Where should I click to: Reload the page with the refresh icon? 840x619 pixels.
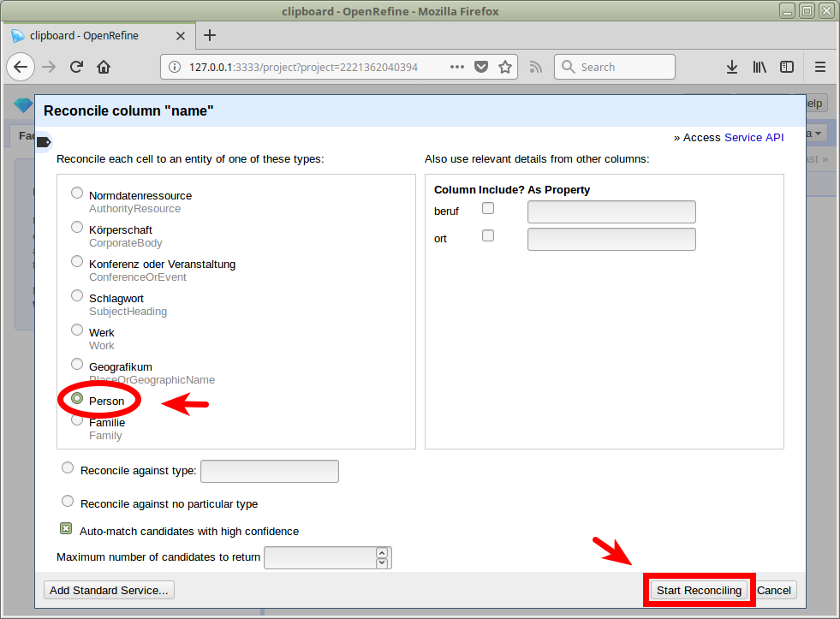point(76,67)
